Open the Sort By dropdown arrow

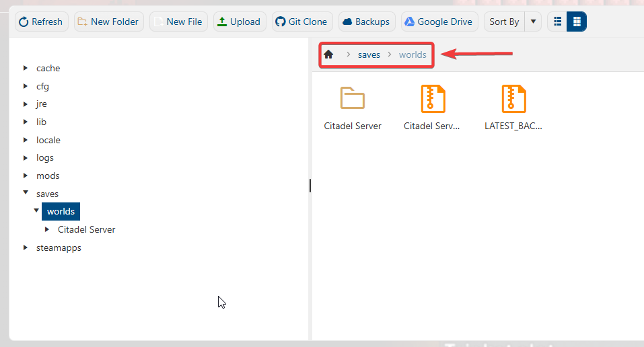[x=532, y=22]
